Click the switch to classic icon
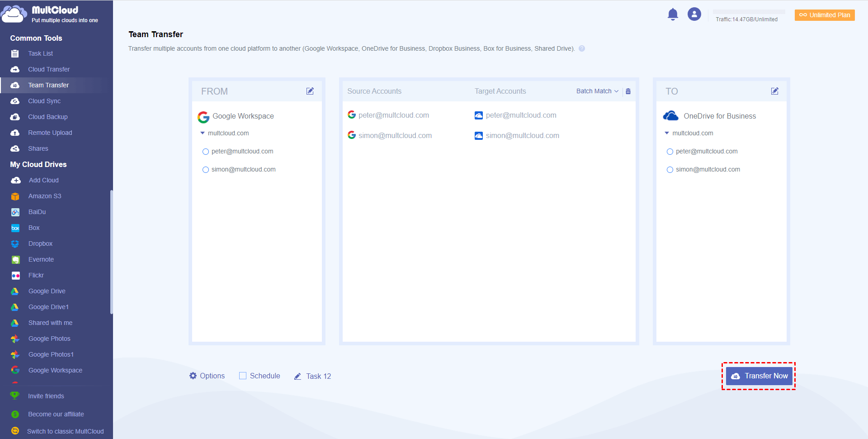 pos(15,431)
